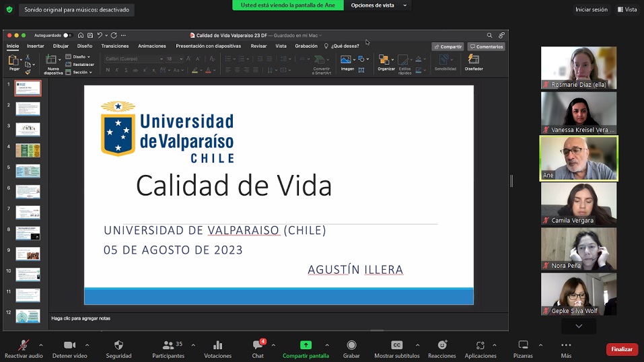The width and height of the screenshot is (644, 362).
Task: Click the PowerPoint save icon
Action: click(90, 36)
